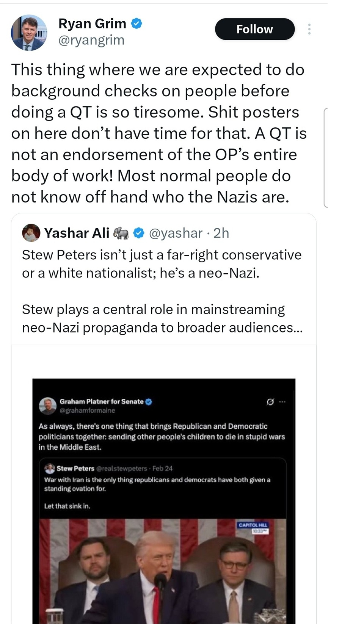Open the Feb 24 date on Stew Peters post
Image resolution: width=364 pixels, height=624 pixels.
pyautogui.click(x=163, y=469)
